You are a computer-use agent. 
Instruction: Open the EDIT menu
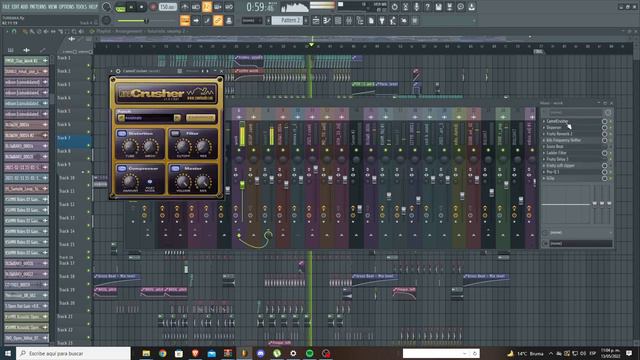(16, 7)
